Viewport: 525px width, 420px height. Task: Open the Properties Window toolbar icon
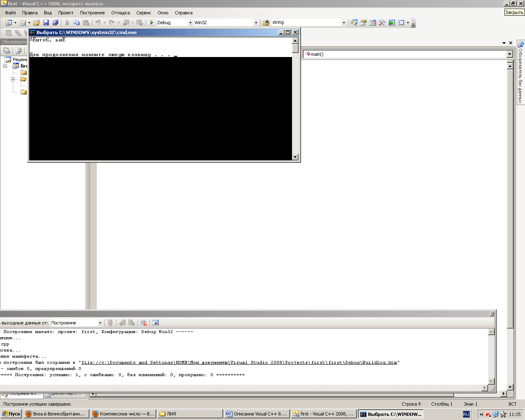pyautogui.click(x=363, y=23)
